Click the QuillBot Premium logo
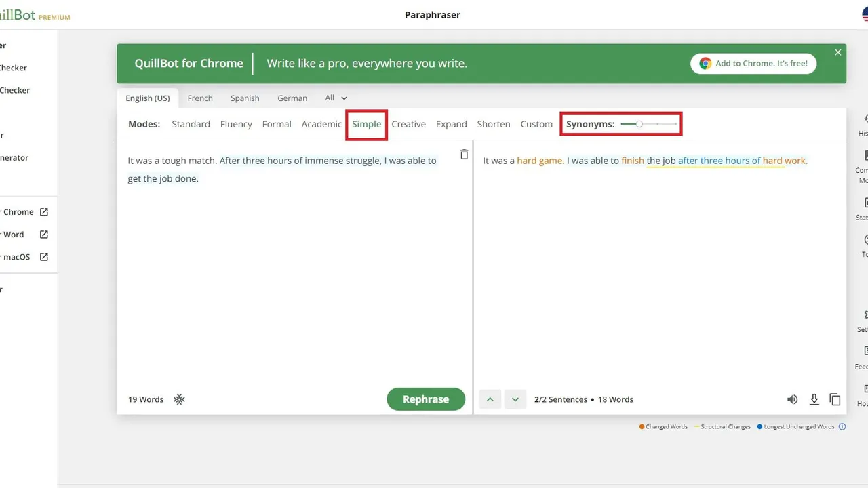Viewport: 868px width, 488px height. 34,15
